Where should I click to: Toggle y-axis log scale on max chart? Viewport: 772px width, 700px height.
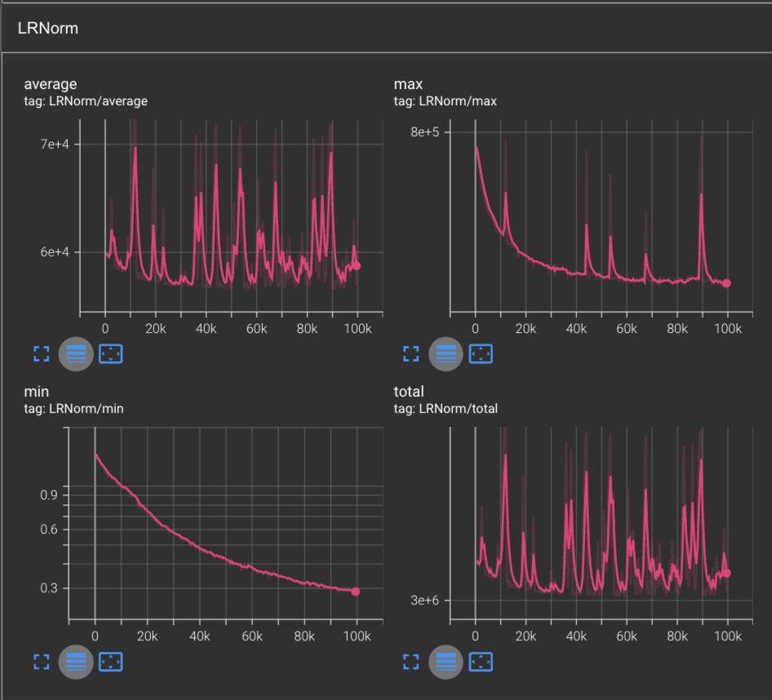pos(446,353)
